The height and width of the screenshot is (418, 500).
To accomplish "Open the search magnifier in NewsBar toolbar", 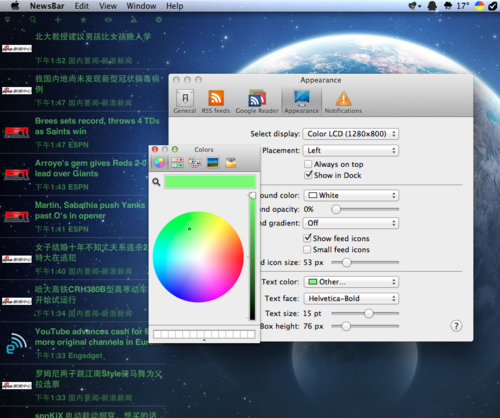I will pos(33,20).
